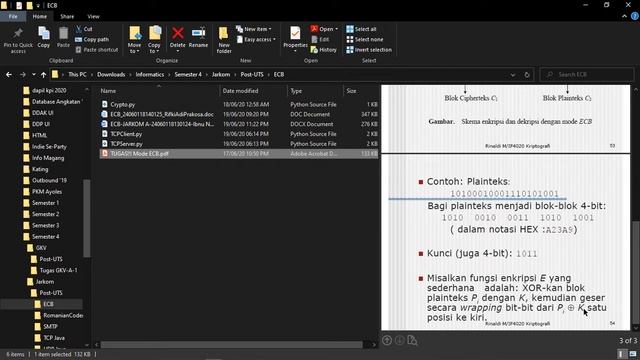Viewport: 640px width, 360px height.
Task: Click navigation pane vertical scrollbar
Action: pos(87,218)
